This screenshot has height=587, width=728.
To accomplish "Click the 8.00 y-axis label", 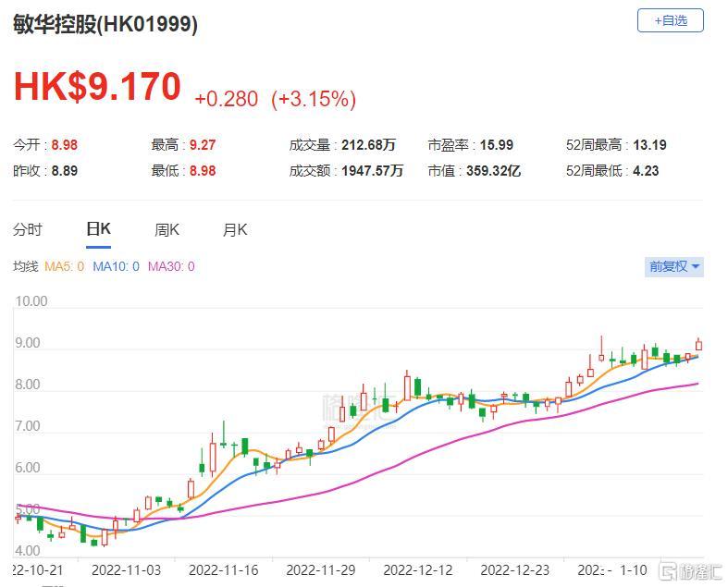I will pos(28,385).
